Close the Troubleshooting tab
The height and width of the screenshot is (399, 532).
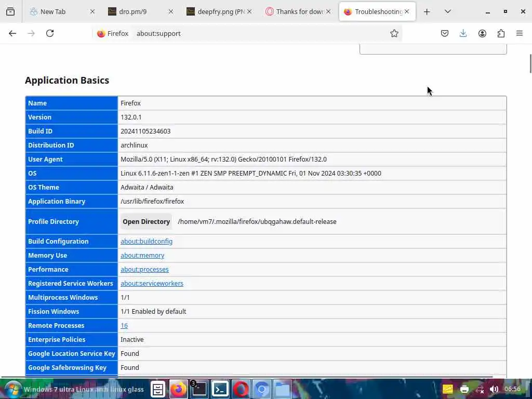(x=407, y=11)
